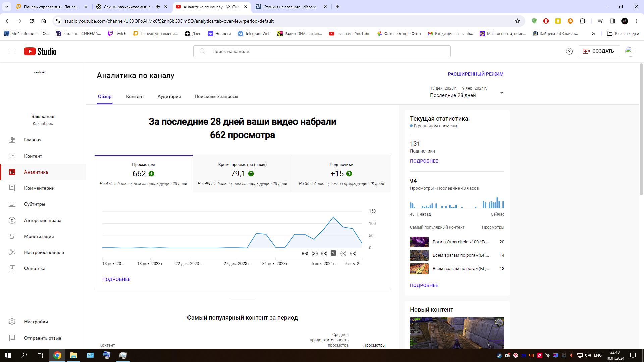Open the tab search dropdown arrow
The height and width of the screenshot is (362, 644).
click(6, 7)
